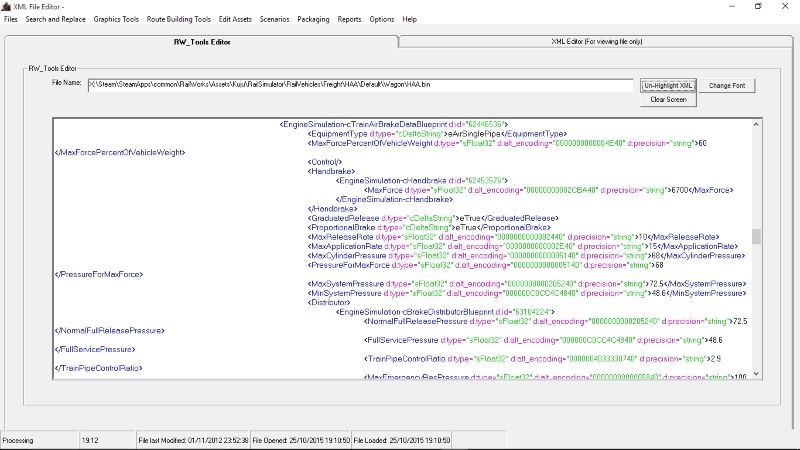The height and width of the screenshot is (450, 800).
Task: Click the scroll-down arrow of XML view
Action: [x=756, y=374]
